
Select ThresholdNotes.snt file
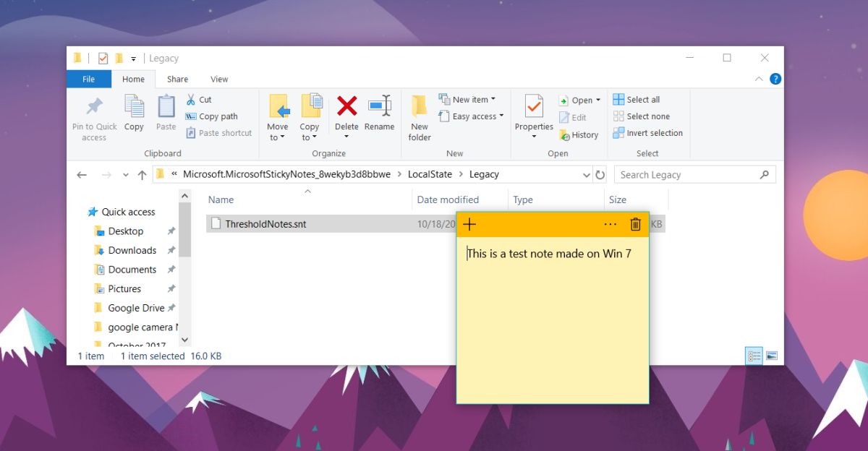pos(265,224)
